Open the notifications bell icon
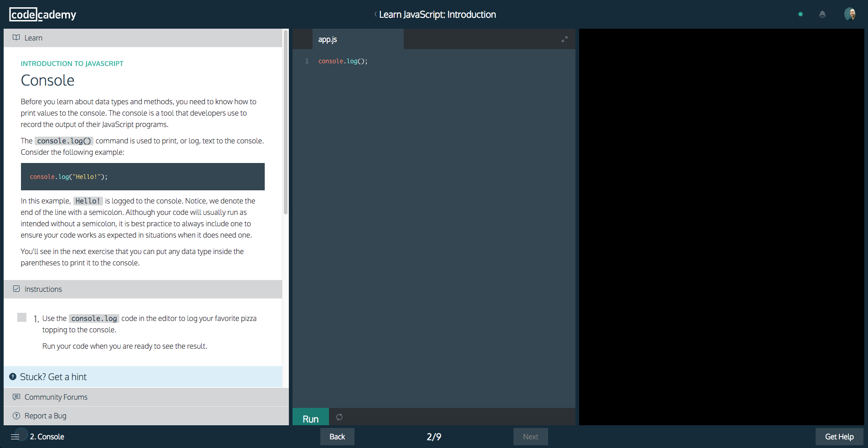This screenshot has height=448, width=868. (x=822, y=14)
